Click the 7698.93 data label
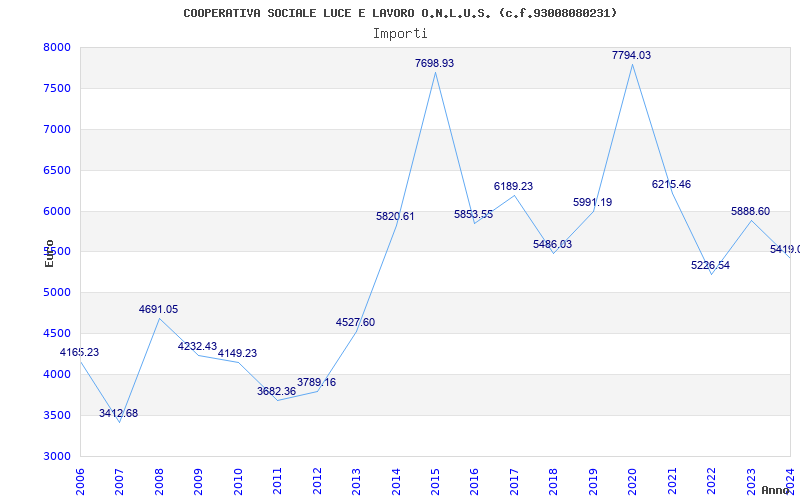Image resolution: width=800 pixels, height=500 pixels. point(434,63)
